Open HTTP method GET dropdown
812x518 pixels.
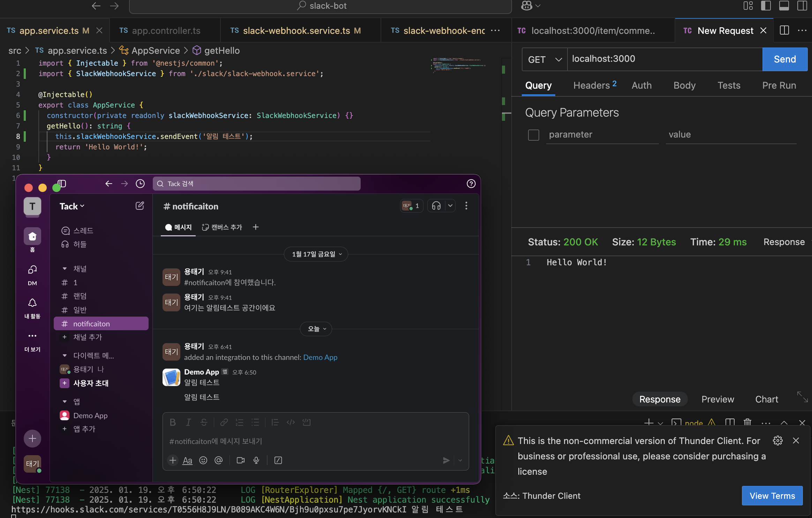click(544, 59)
